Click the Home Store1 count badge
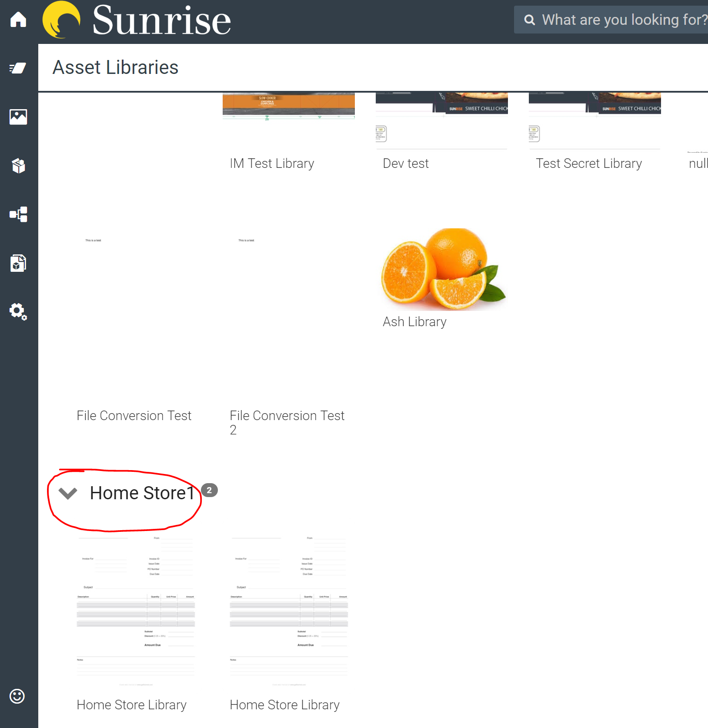This screenshot has height=728, width=708. tap(209, 490)
